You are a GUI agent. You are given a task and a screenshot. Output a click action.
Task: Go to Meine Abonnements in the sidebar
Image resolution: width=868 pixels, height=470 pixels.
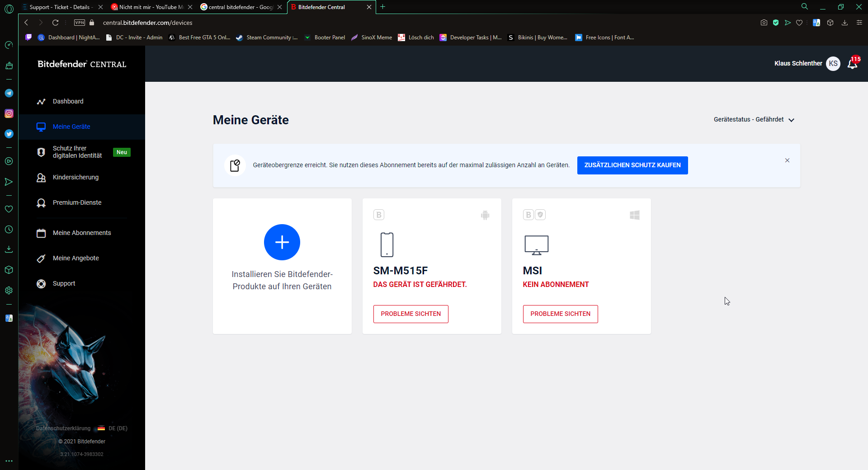tap(81, 233)
